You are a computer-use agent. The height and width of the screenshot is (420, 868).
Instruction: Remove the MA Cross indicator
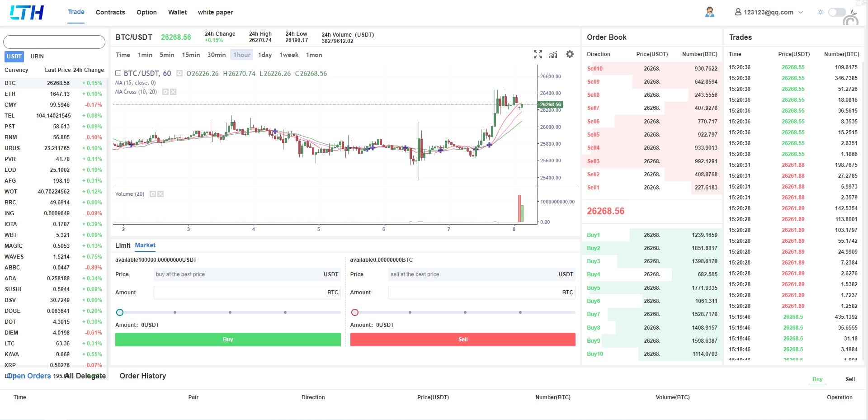[x=173, y=92]
